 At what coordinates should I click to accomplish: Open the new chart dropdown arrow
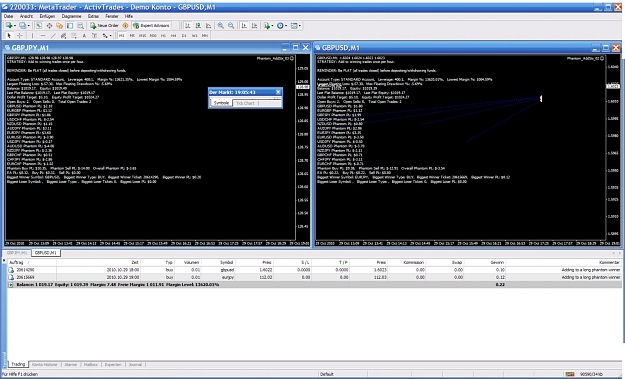click(x=15, y=26)
